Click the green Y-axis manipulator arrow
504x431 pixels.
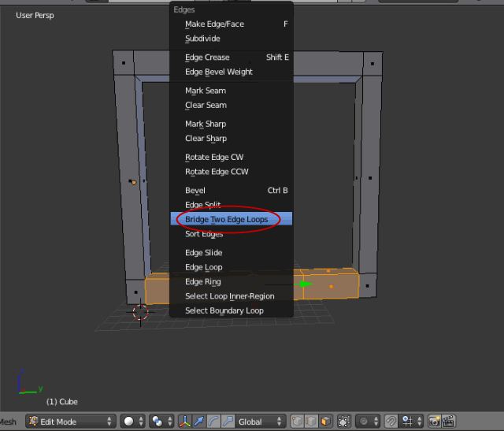tap(306, 284)
